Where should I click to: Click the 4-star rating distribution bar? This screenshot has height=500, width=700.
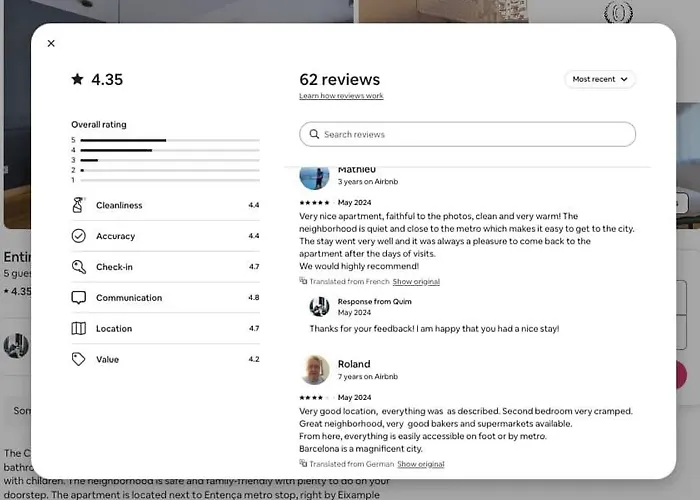tap(170, 150)
